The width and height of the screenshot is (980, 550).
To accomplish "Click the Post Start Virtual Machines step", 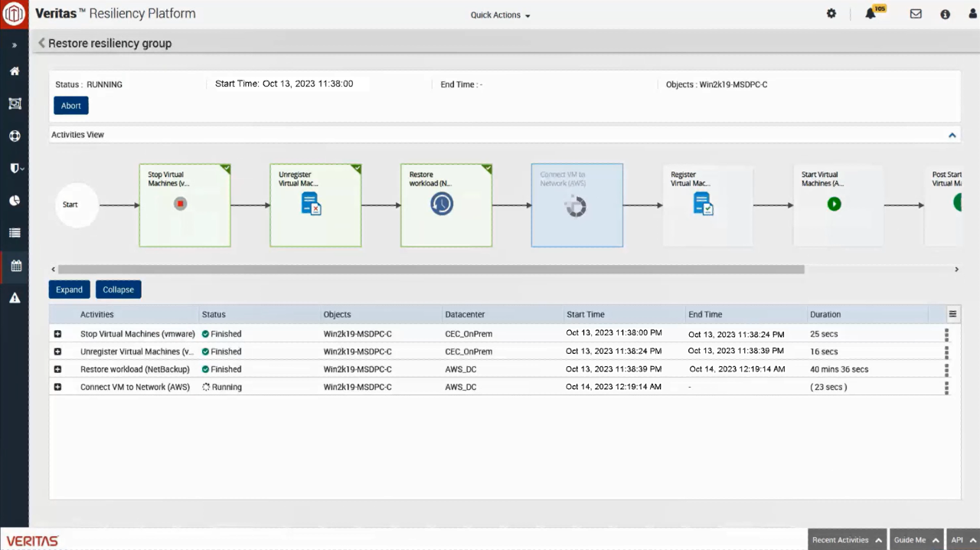I will (942, 205).
